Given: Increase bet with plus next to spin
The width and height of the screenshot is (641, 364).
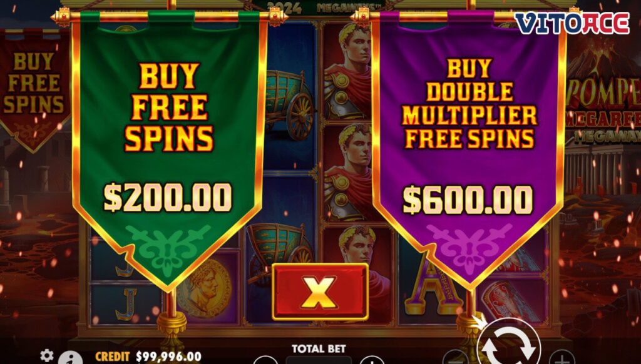Looking at the screenshot, I should 562,358.
